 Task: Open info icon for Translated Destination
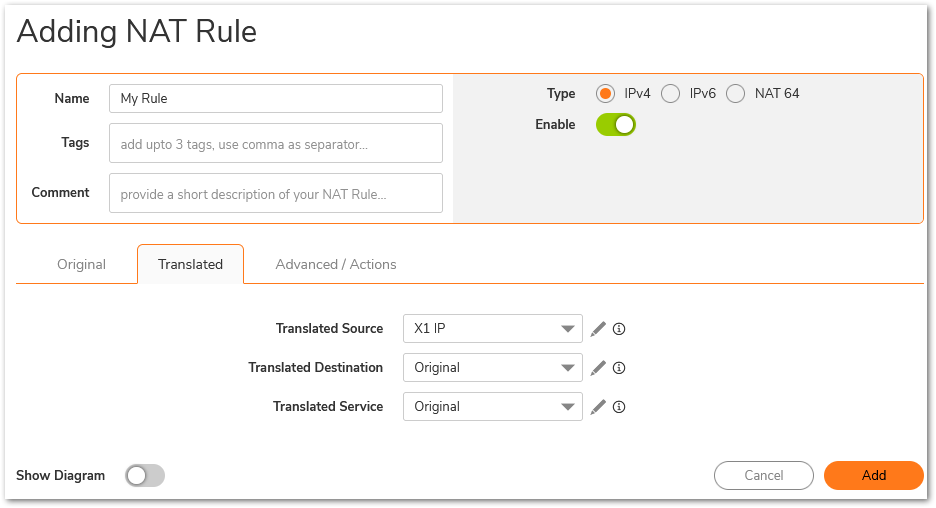(619, 368)
